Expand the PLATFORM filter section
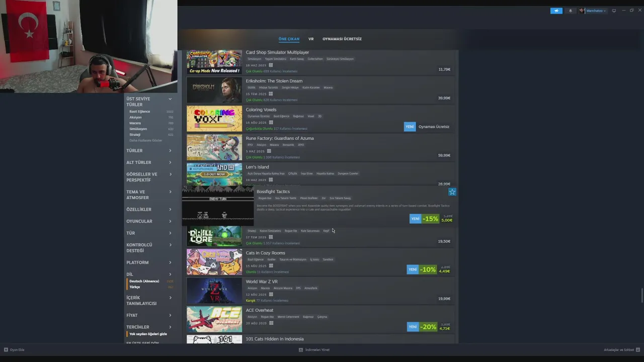644x362 pixels. point(149,262)
